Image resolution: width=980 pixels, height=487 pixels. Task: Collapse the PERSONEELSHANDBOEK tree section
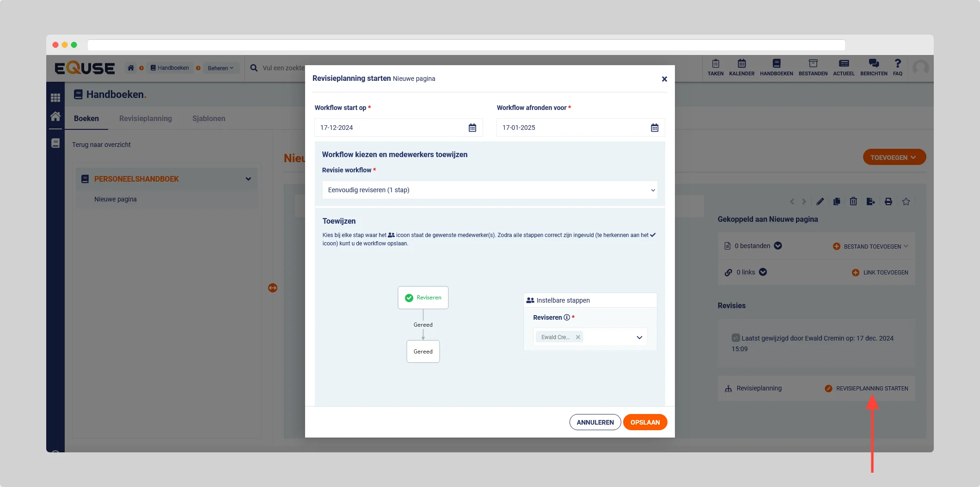[248, 179]
